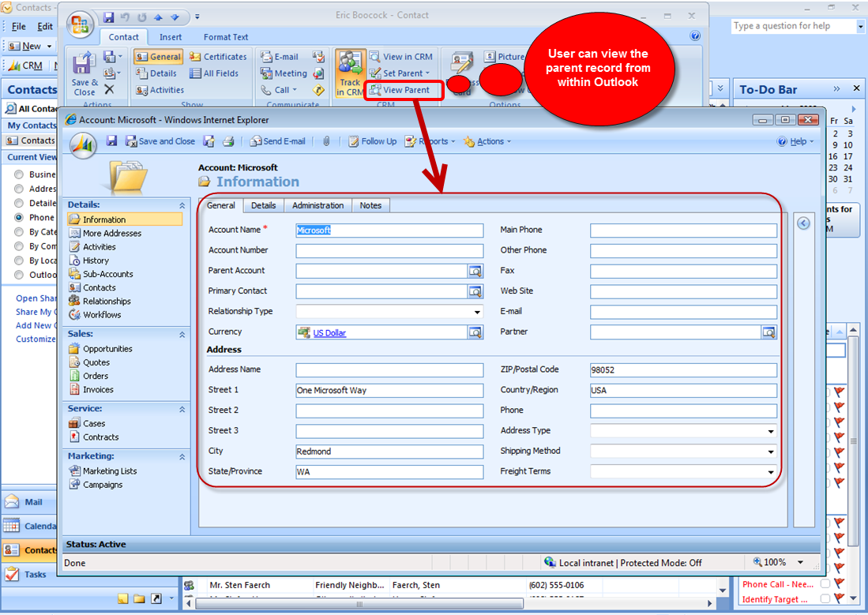Select the General tab of the account form
Viewport: 868px width, 615px height.
point(221,205)
